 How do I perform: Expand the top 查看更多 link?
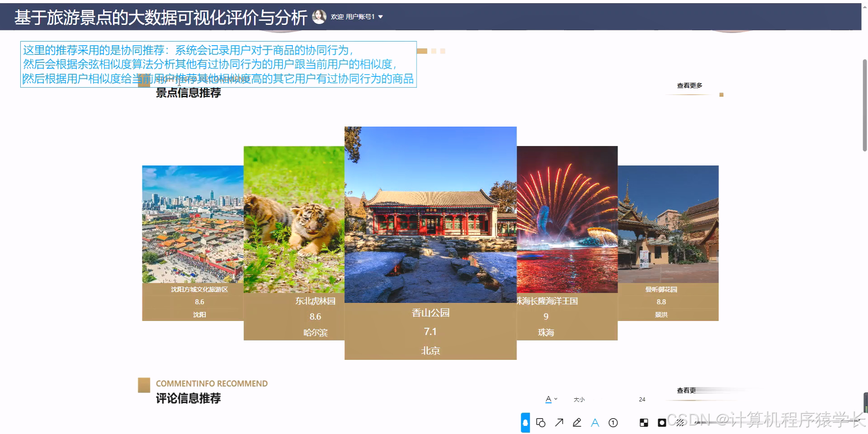tap(689, 85)
